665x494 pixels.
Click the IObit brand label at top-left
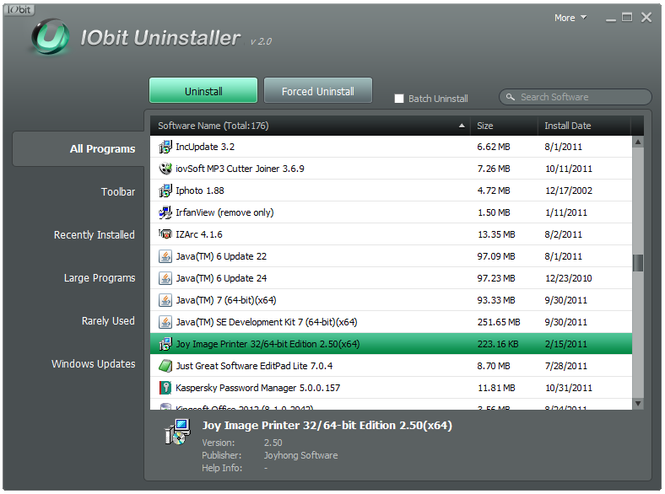coord(19,9)
